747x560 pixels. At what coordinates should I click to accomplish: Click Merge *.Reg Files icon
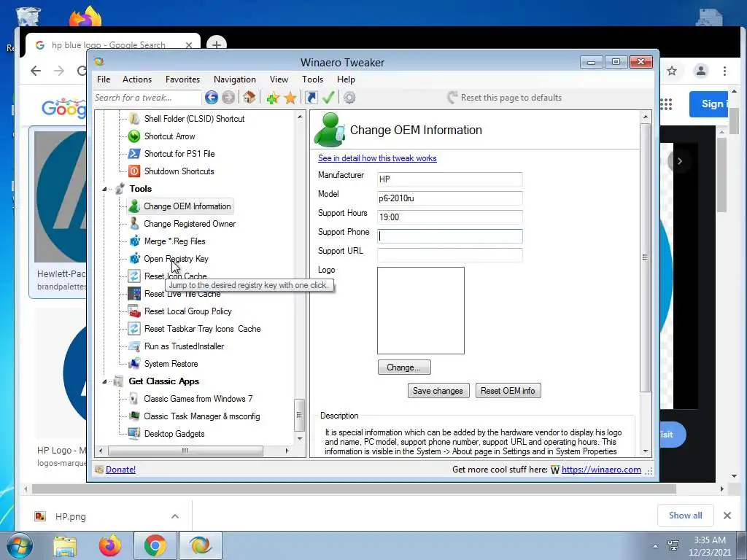pos(134,241)
